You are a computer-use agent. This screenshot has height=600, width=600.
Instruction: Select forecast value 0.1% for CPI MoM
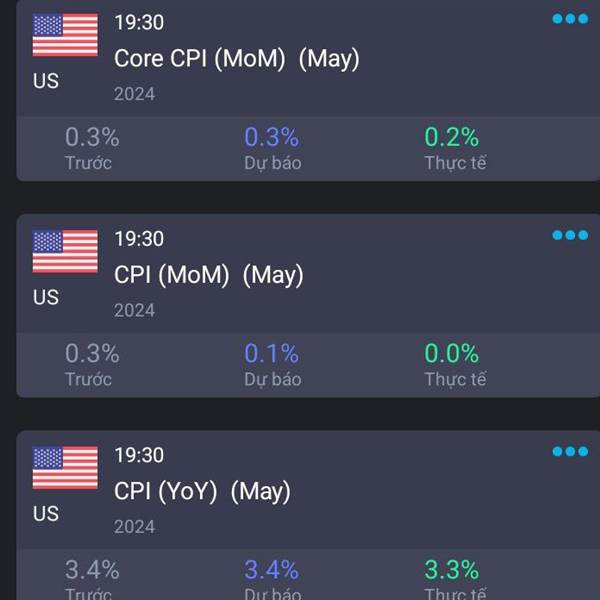click(x=271, y=353)
